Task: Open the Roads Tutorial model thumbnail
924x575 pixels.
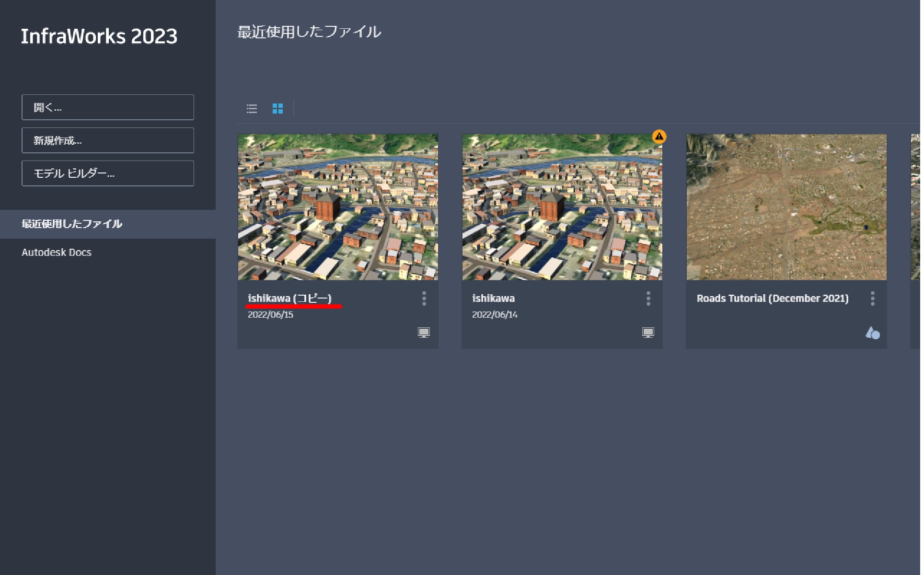Action: 787,207
